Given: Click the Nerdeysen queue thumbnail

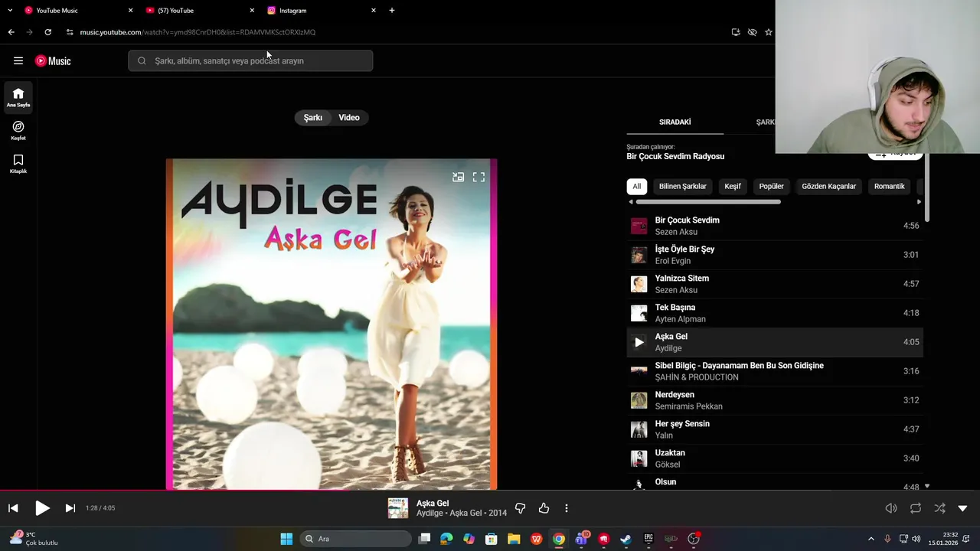Looking at the screenshot, I should 639,400.
